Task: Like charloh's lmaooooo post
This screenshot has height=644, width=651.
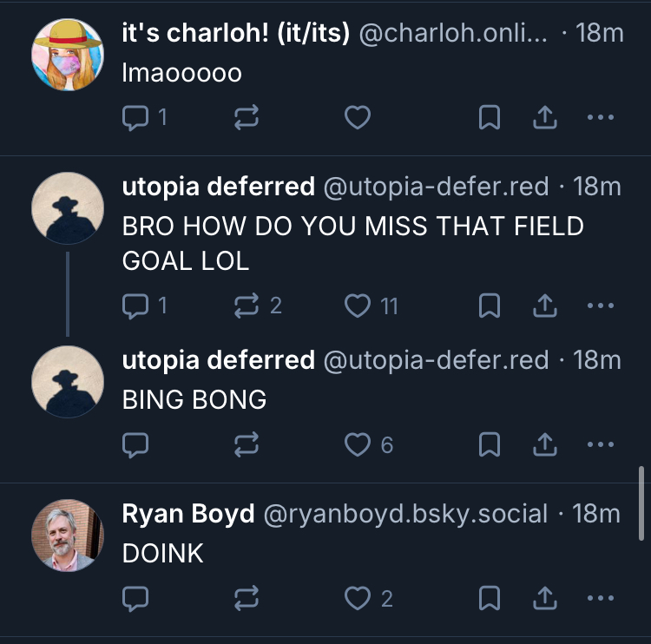Action: tap(358, 117)
